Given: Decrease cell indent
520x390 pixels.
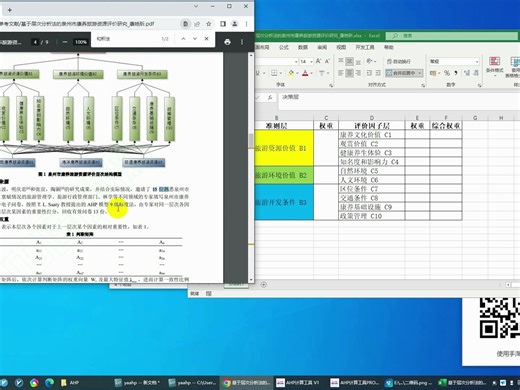Looking at the screenshot, I should pyautogui.click(x=369, y=73).
